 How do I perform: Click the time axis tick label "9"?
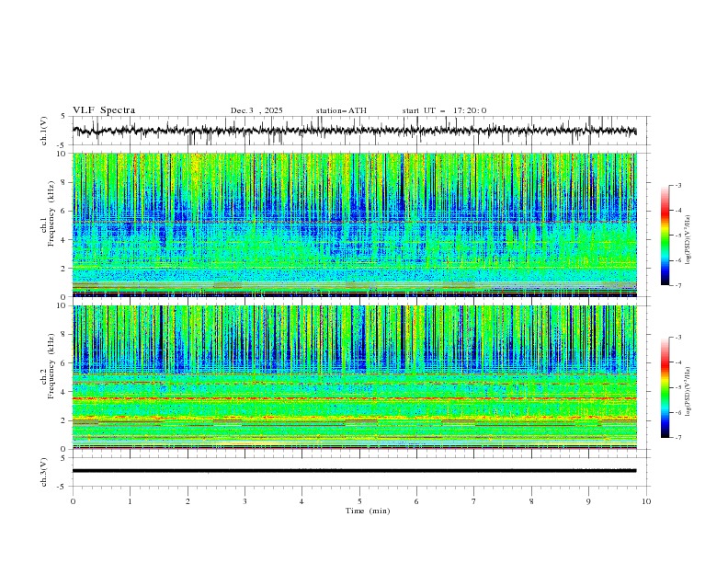coord(588,501)
